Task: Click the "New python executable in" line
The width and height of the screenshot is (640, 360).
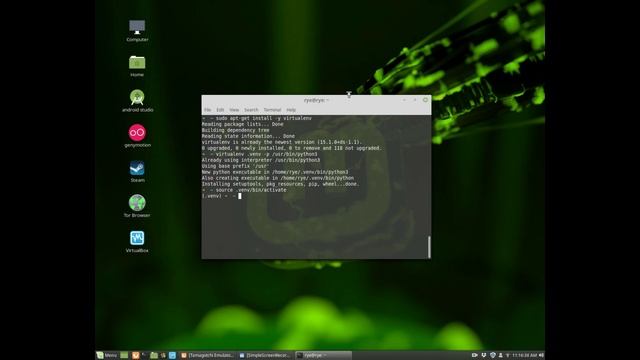Action: 275,172
